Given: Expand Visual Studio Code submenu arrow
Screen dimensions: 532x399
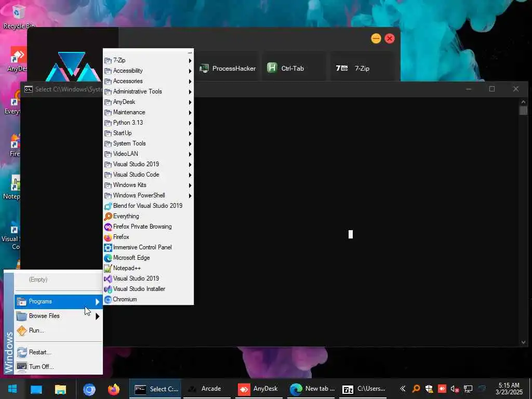Looking at the screenshot, I should click(x=190, y=175).
